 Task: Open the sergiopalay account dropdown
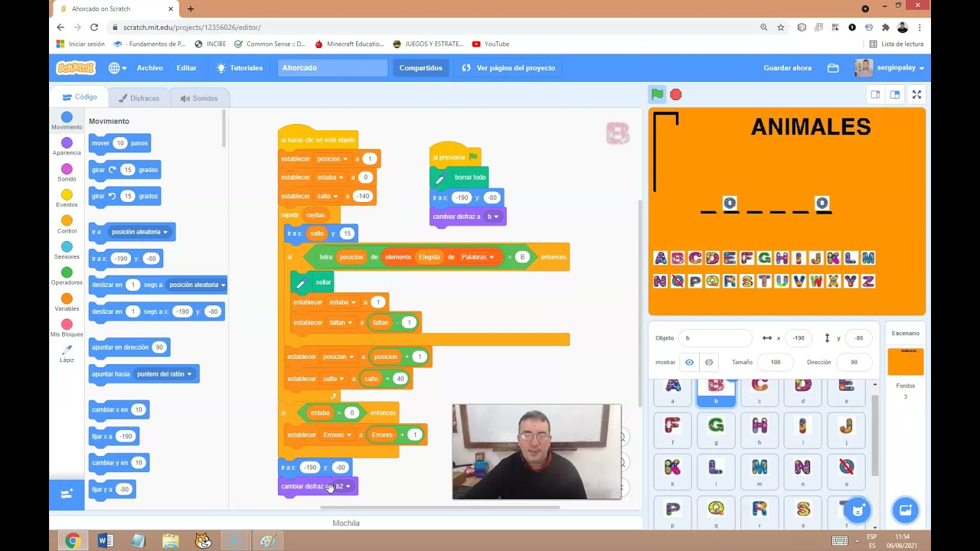(x=890, y=67)
